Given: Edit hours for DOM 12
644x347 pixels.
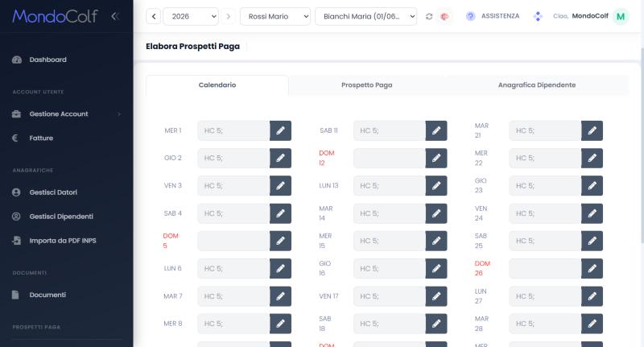Looking at the screenshot, I should tap(436, 158).
